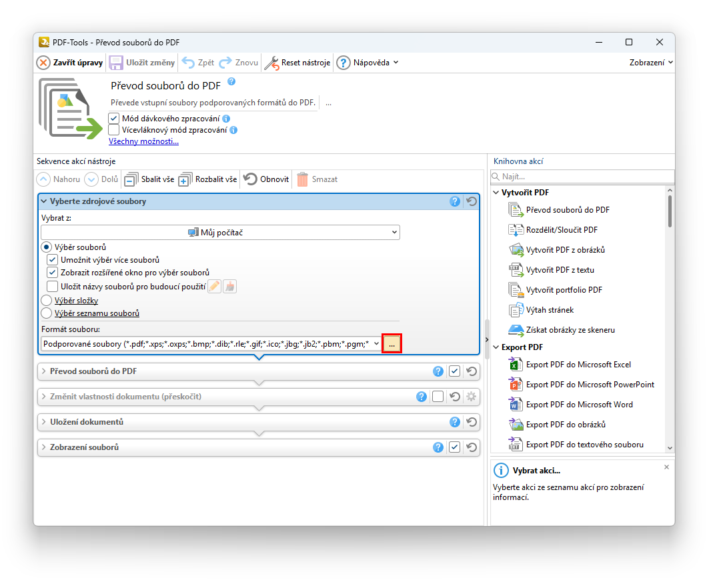Select the Výběr složky radio button
Image resolution: width=709 pixels, height=588 pixels.
[x=46, y=301]
